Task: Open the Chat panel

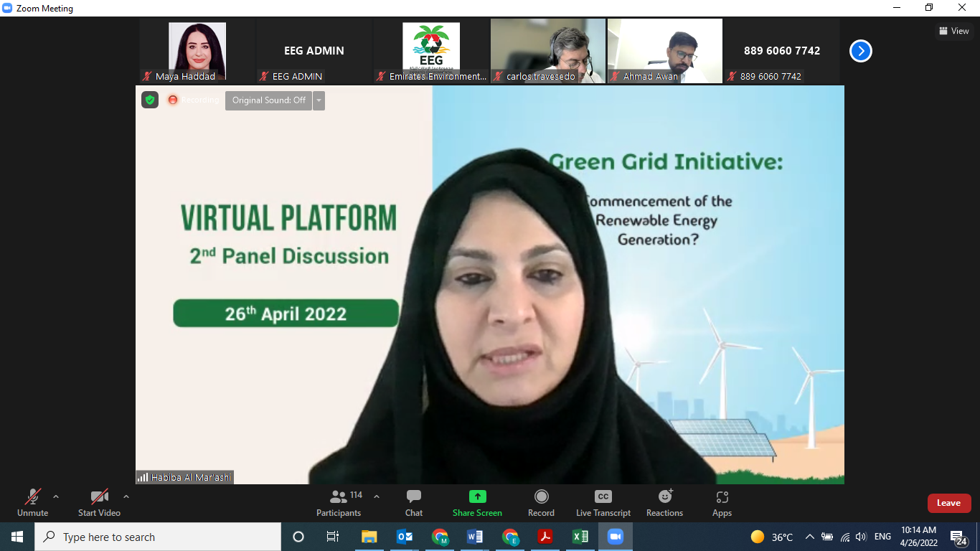Action: coord(414,502)
